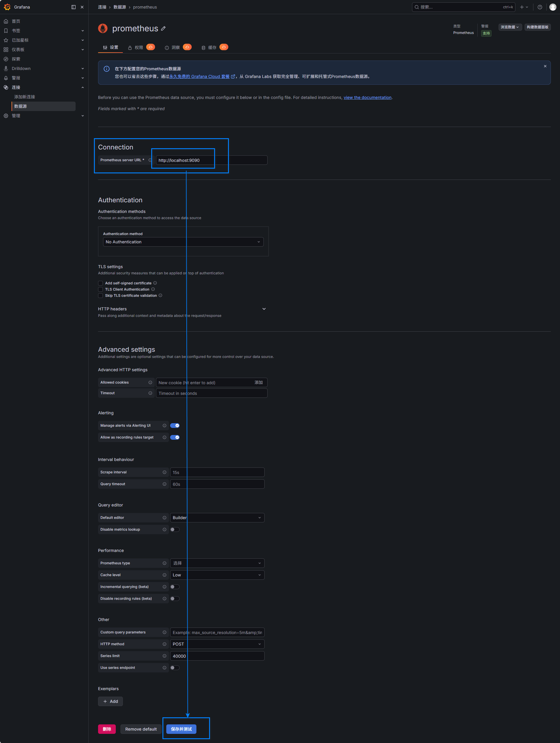This screenshot has height=743, width=560.
Task: Open Prometheus type dropdown
Action: pyautogui.click(x=217, y=563)
